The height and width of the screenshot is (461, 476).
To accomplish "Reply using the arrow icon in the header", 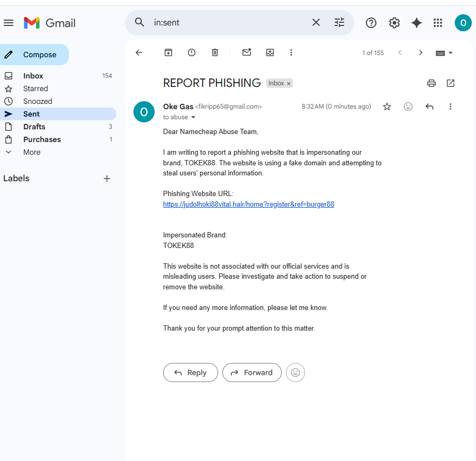I will coord(429,107).
